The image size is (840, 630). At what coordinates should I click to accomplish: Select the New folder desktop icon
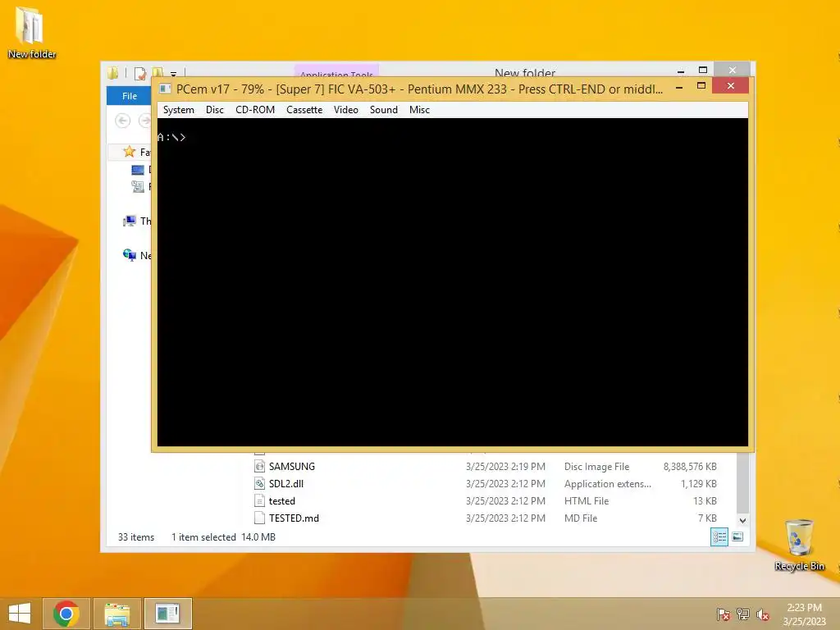pos(31,32)
